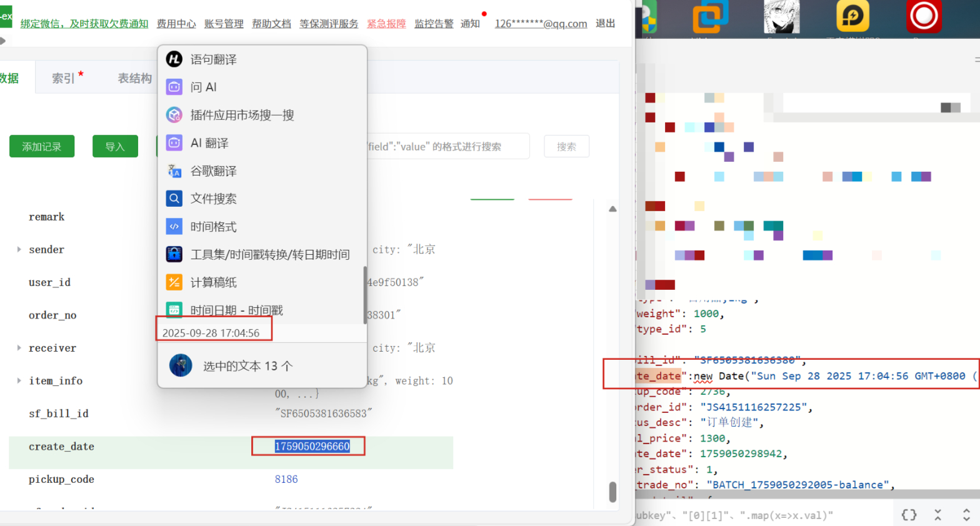Viewport: 980px width, 526px height.
Task: Click the pickup_code value 8186
Action: 286,479
